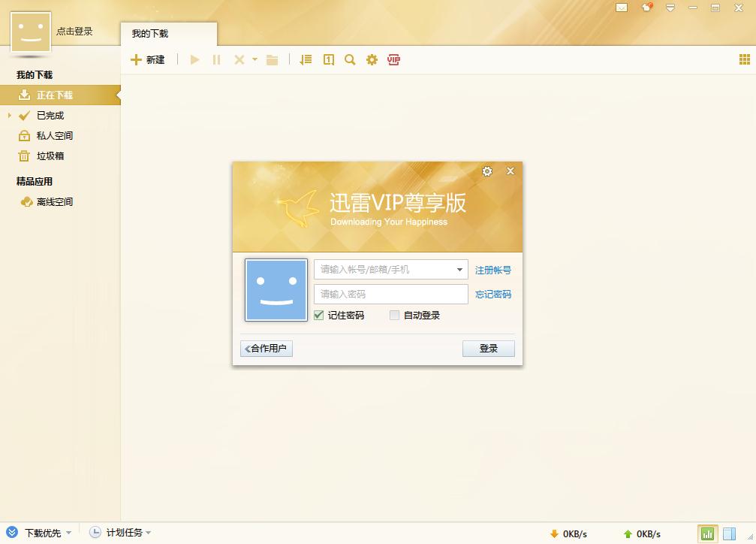756x544 pixels.
Task: Enable the 自动登录 checkbox
Action: point(394,316)
